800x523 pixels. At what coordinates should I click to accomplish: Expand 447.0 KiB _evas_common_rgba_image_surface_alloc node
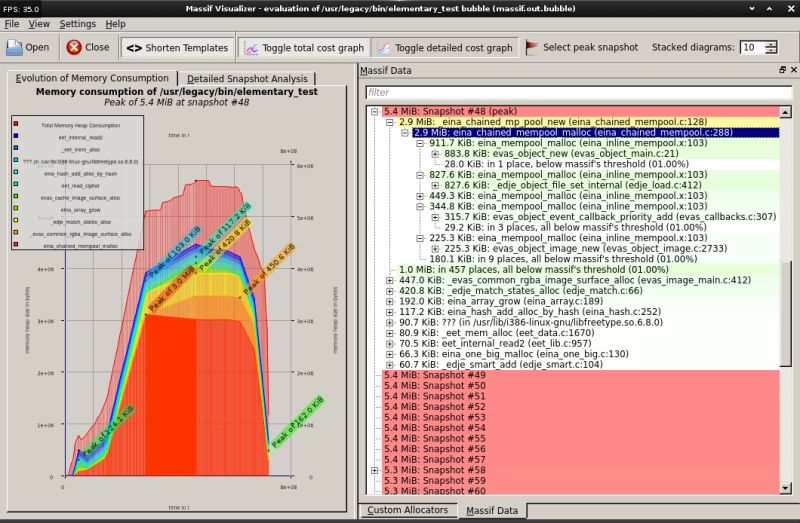390,280
